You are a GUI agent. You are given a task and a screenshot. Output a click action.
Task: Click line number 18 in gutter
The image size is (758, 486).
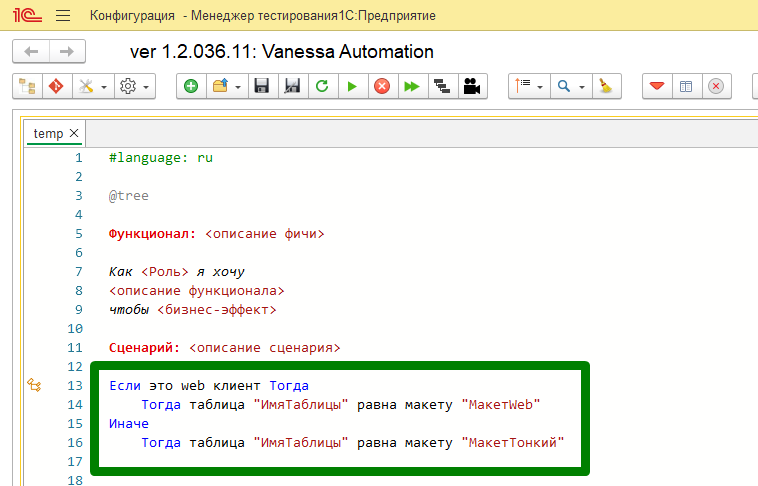tap(75, 480)
